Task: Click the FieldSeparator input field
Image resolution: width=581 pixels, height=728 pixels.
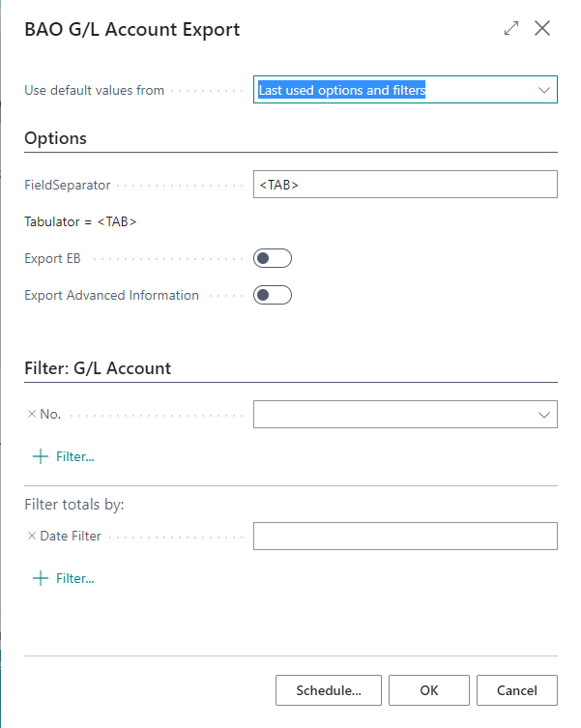Action: pyautogui.click(x=405, y=185)
